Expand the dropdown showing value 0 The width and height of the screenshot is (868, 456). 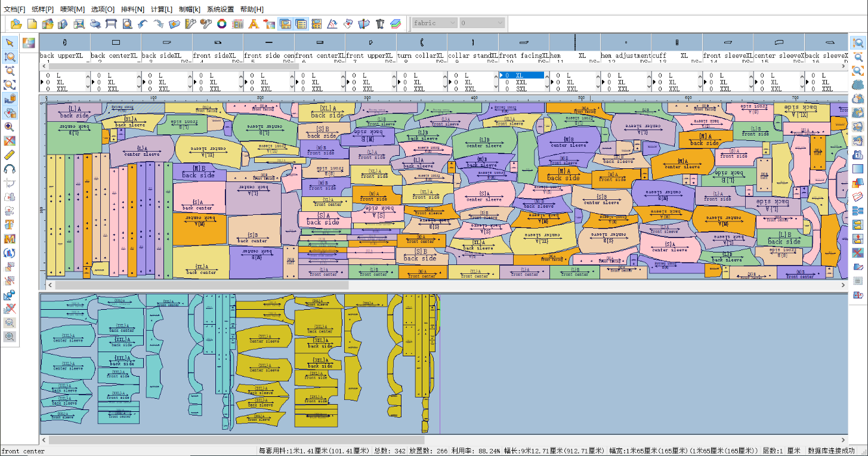[482, 23]
